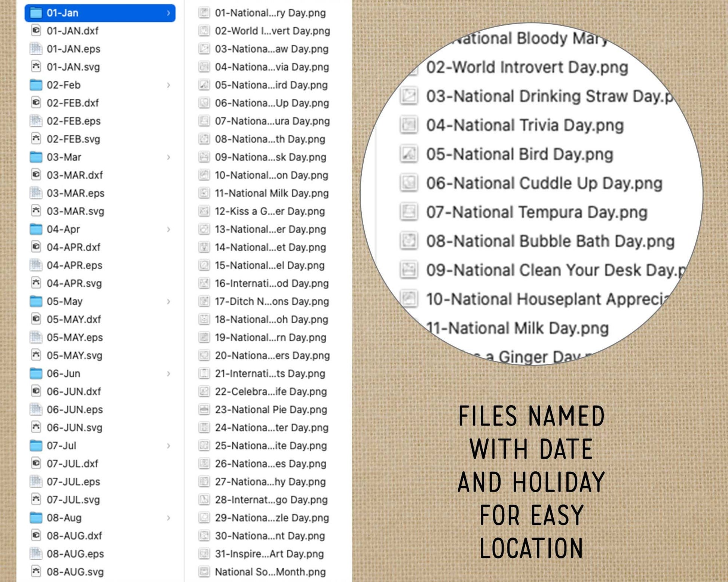Open 02-World Introvert Day.png in file list
Viewport: 728px width, 582px height.
264,31
